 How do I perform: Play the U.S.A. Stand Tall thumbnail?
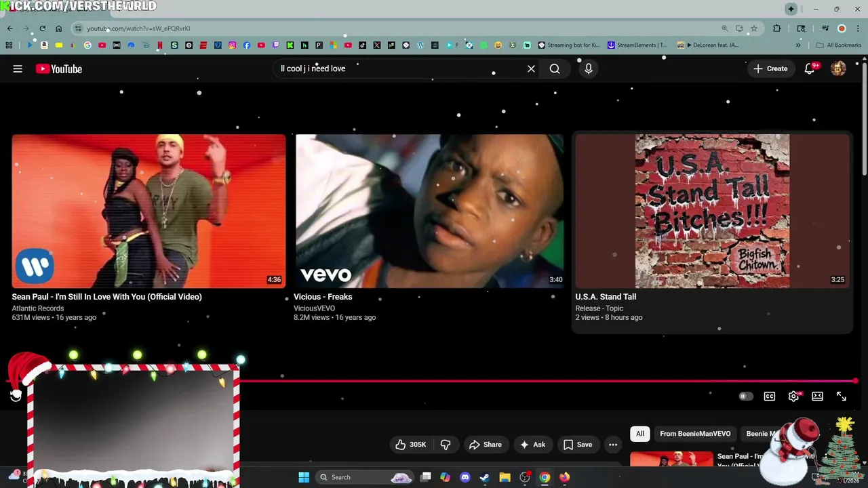point(712,211)
